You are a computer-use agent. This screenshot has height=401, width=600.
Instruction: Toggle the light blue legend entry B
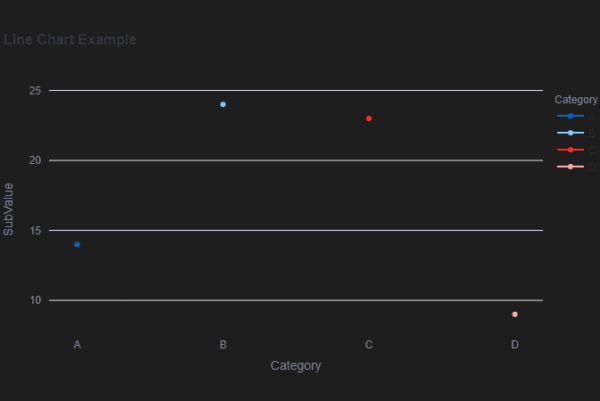[576, 133]
